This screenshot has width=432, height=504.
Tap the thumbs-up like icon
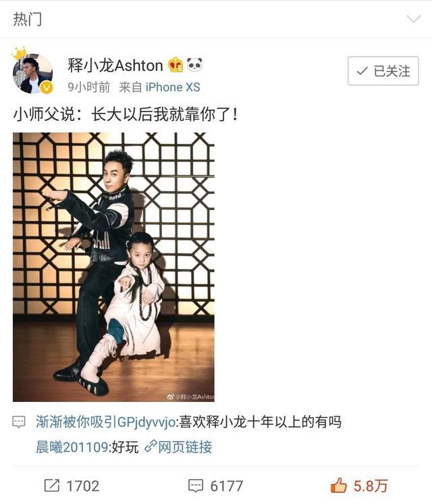(x=339, y=485)
